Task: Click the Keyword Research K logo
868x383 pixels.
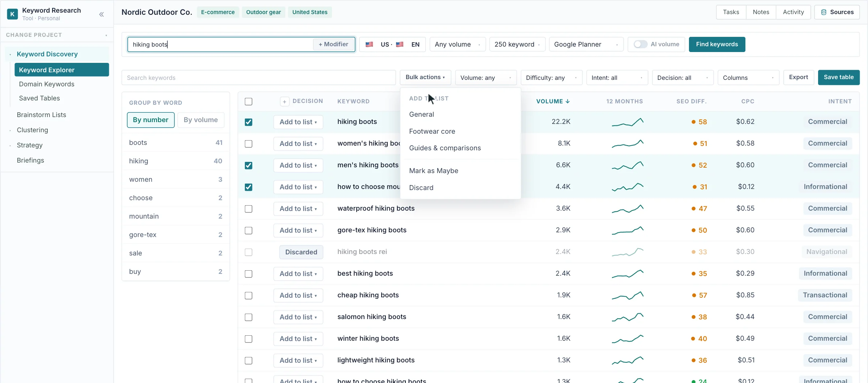Action: 12,14
